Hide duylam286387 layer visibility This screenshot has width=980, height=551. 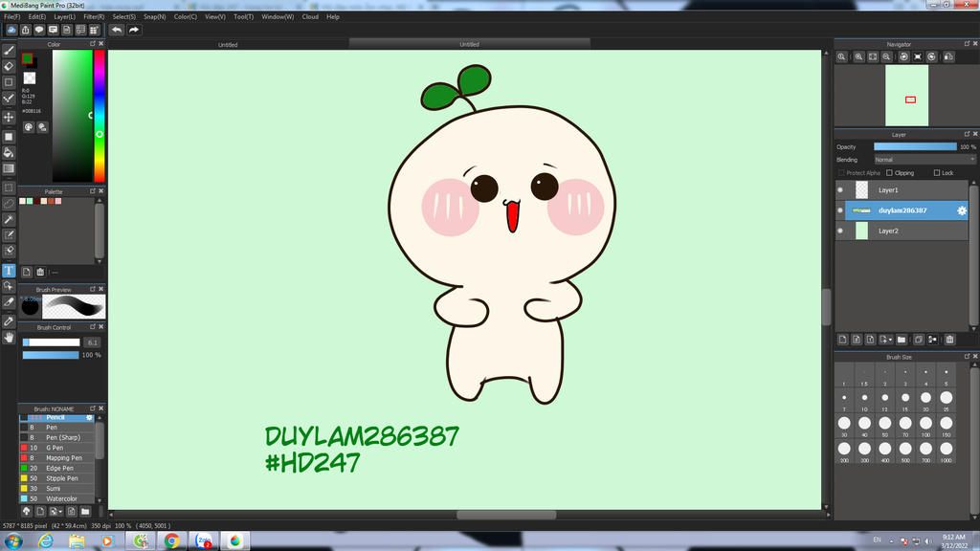coord(840,210)
